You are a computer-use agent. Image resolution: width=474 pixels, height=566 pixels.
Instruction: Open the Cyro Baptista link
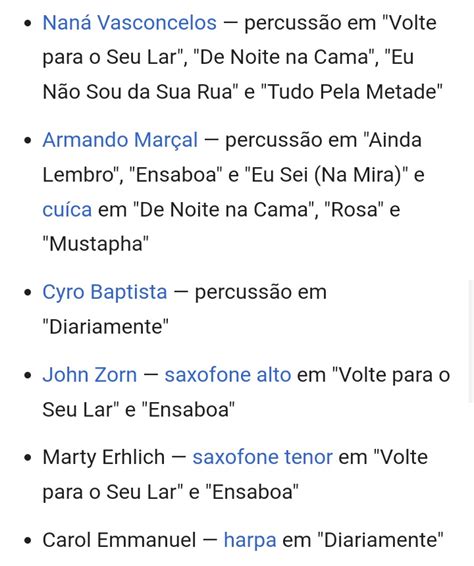pos(105,292)
